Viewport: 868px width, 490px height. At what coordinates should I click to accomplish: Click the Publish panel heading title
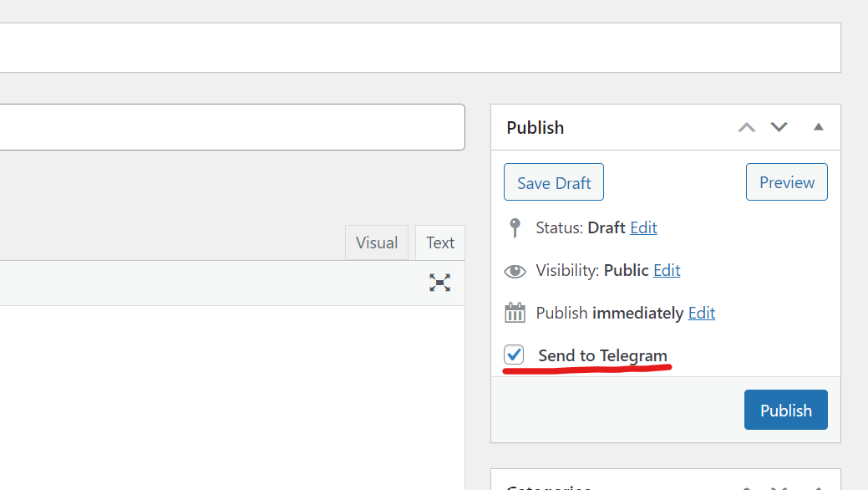(x=536, y=127)
